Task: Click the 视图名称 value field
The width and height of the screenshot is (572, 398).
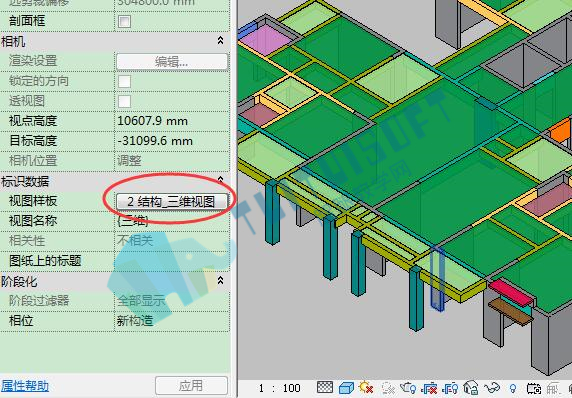Action: [172, 221]
